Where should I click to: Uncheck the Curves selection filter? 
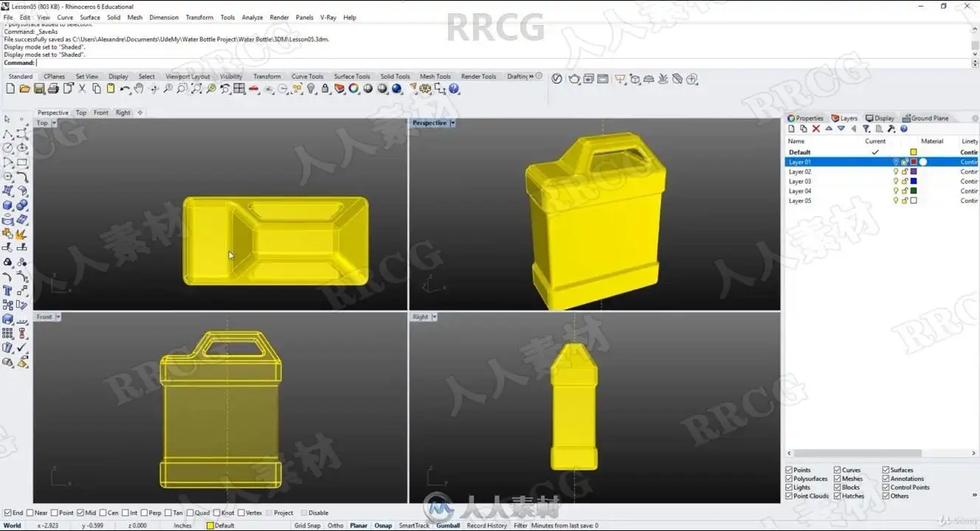(838, 470)
